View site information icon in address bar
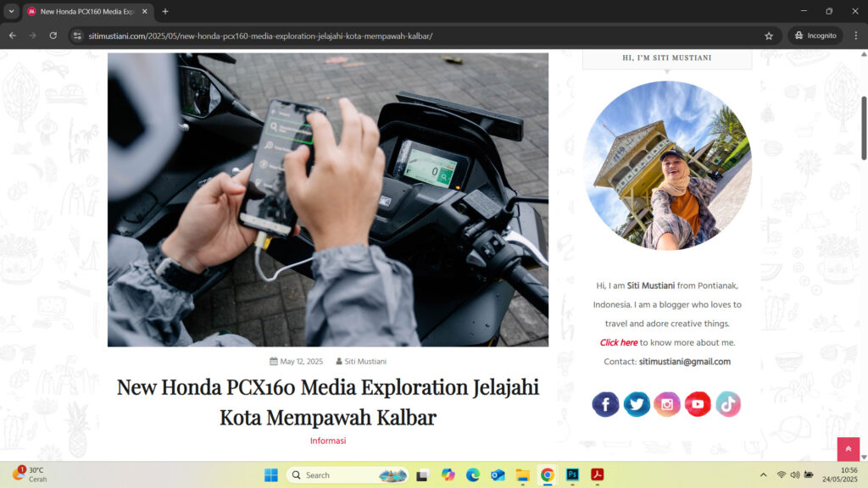The height and width of the screenshot is (488, 868). (x=77, y=36)
